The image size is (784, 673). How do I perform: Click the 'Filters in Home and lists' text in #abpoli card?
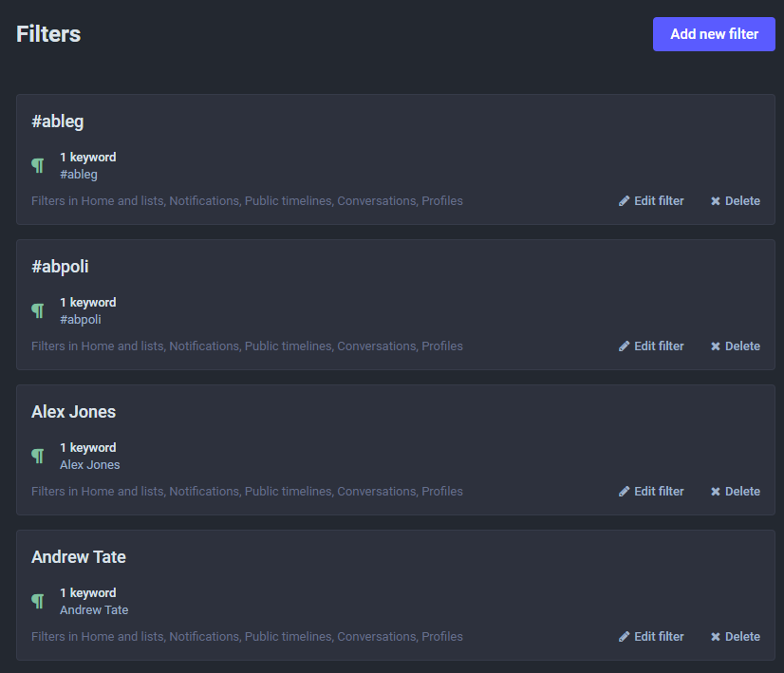pos(247,346)
